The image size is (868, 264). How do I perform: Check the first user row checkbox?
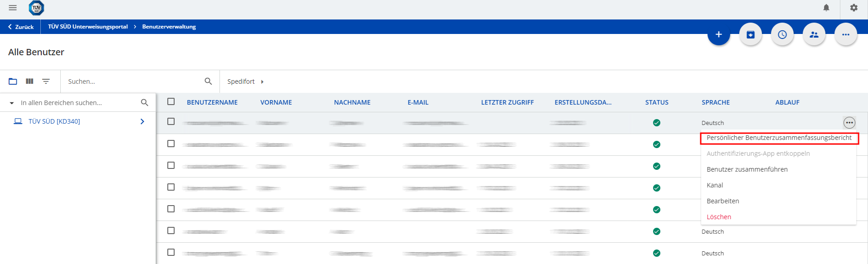pyautogui.click(x=171, y=122)
